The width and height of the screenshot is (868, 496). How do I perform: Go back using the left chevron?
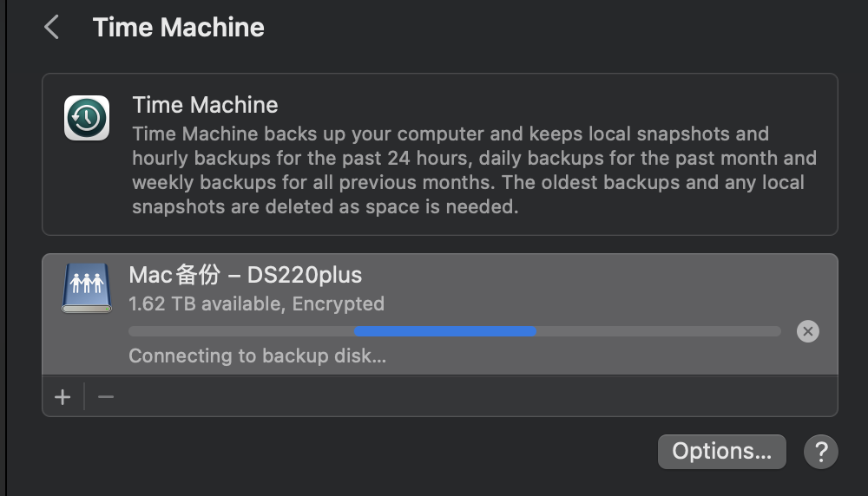51,28
